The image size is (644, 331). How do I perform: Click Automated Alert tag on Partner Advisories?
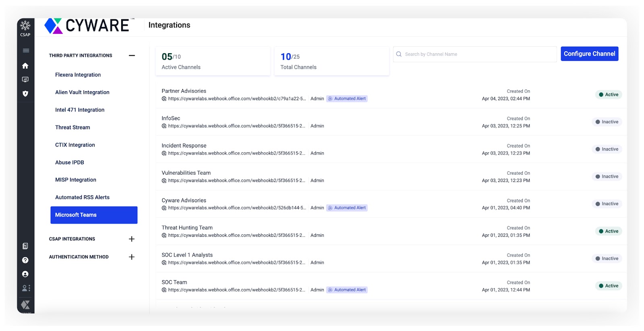[347, 99]
